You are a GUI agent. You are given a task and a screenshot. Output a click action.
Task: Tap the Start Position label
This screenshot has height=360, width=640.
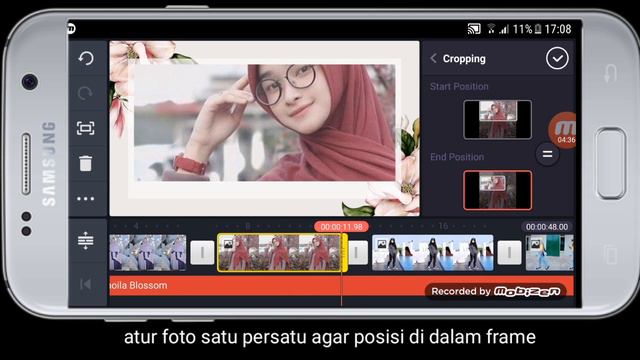coord(459,87)
